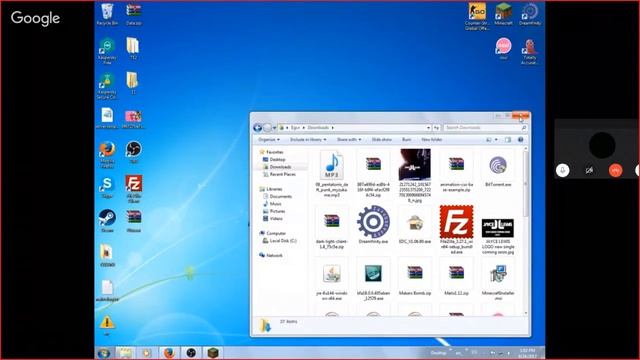
Task: Launch the pink osu! desktop shortcut
Action: (503, 49)
